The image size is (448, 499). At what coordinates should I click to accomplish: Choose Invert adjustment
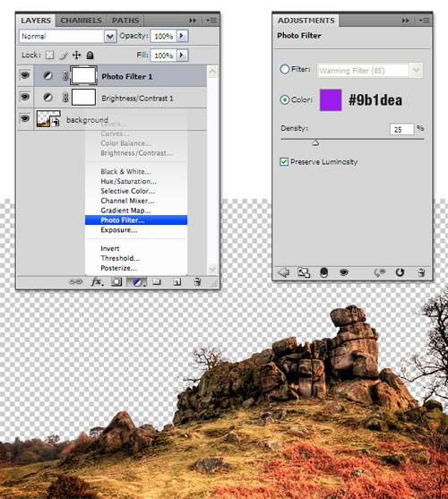pos(110,248)
